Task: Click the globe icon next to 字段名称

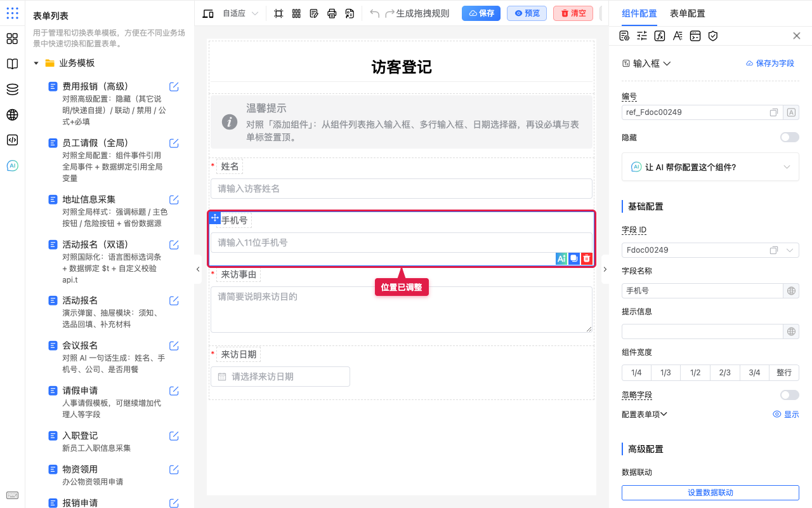Action: pos(791,291)
